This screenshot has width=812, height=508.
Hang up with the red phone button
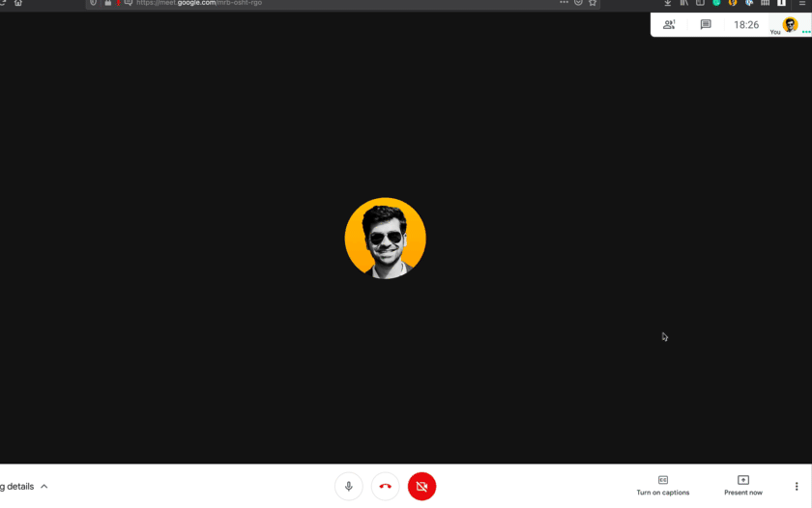(386, 487)
